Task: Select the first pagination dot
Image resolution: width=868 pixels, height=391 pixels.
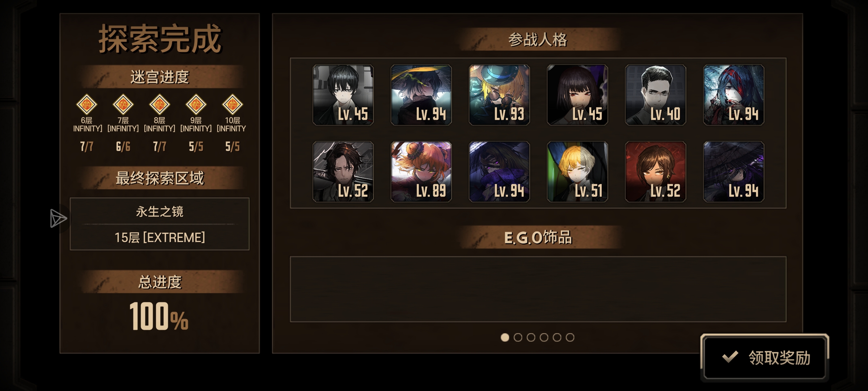Action: click(505, 337)
